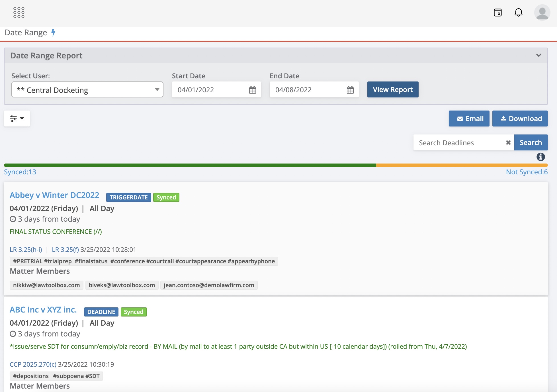Open the notifications bell
This screenshot has height=392, width=557.
(x=518, y=13)
